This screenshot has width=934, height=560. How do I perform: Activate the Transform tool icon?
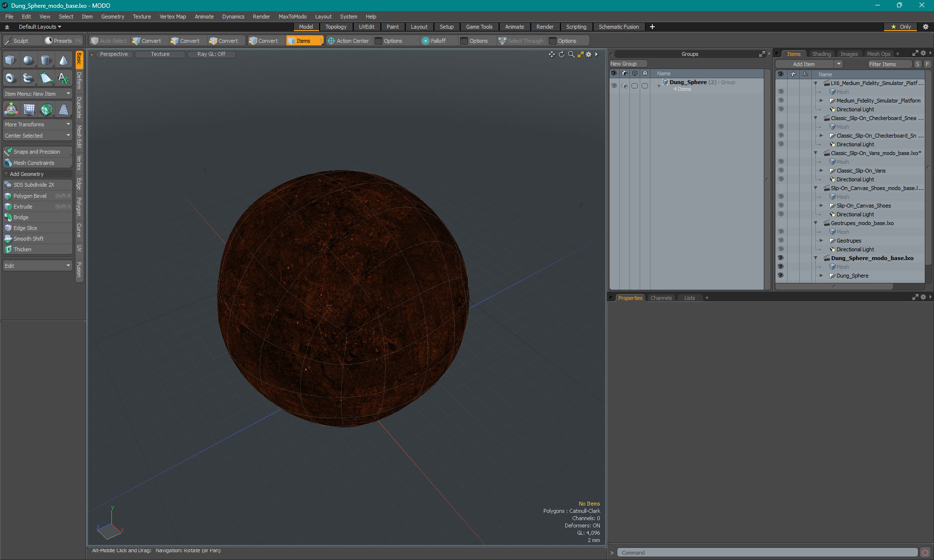[11, 109]
